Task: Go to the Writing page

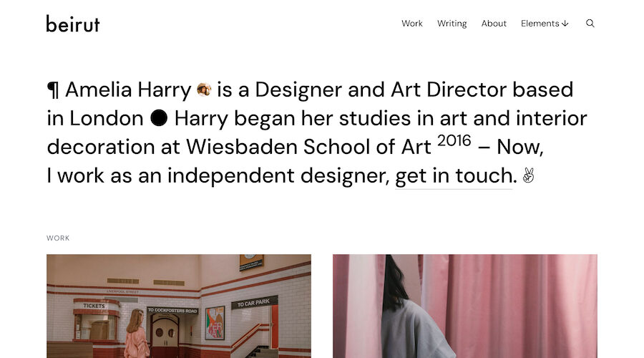Action: 452,24
